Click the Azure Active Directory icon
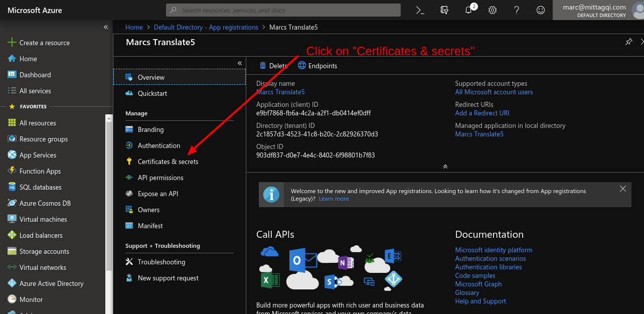 point(12,283)
